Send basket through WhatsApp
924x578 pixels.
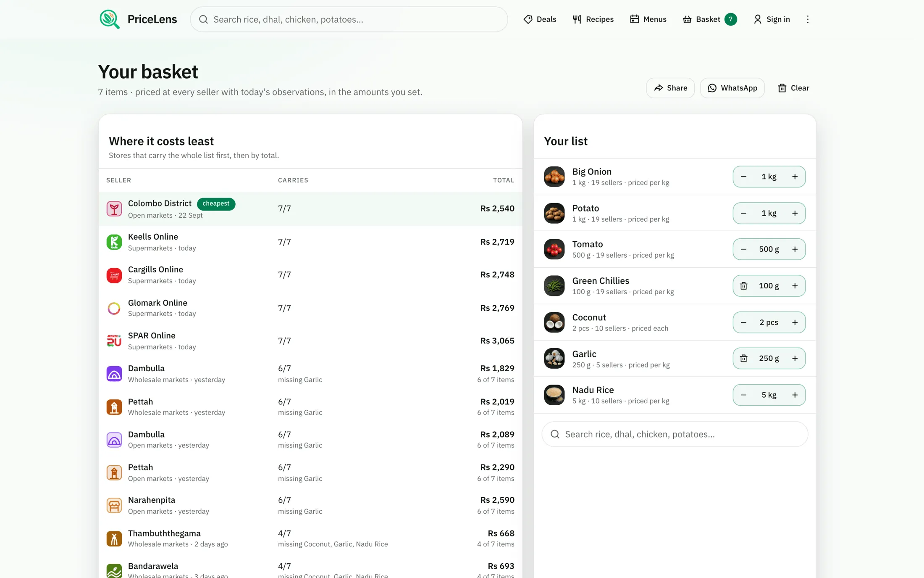coord(732,88)
